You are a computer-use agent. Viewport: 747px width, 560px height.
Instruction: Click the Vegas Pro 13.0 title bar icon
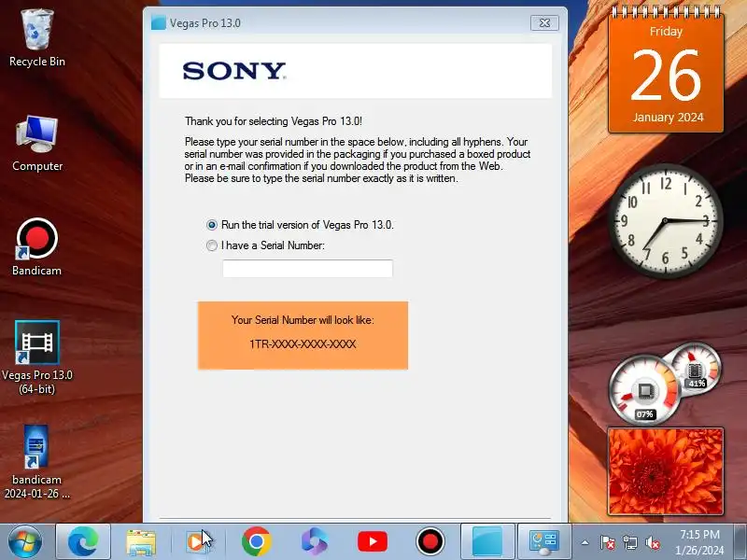tap(158, 22)
